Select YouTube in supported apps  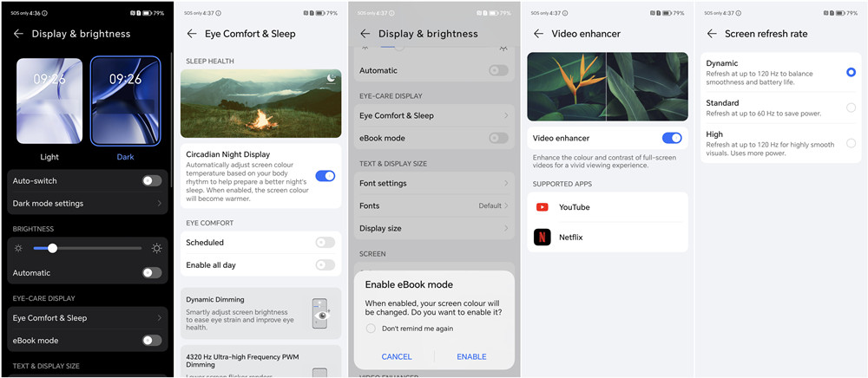point(608,207)
